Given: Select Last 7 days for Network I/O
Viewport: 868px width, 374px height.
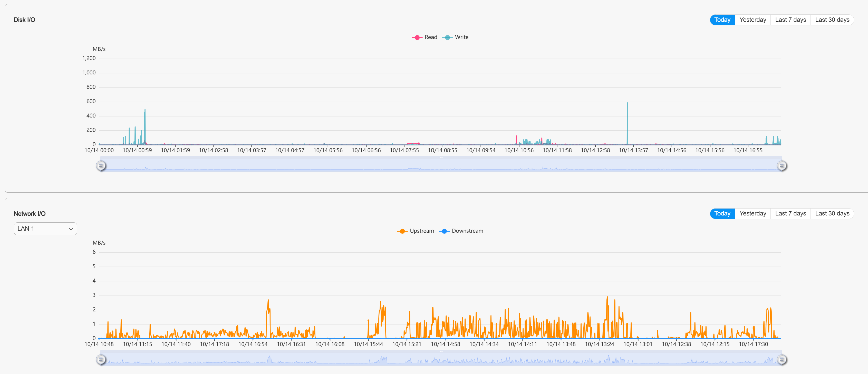Looking at the screenshot, I should coord(790,213).
